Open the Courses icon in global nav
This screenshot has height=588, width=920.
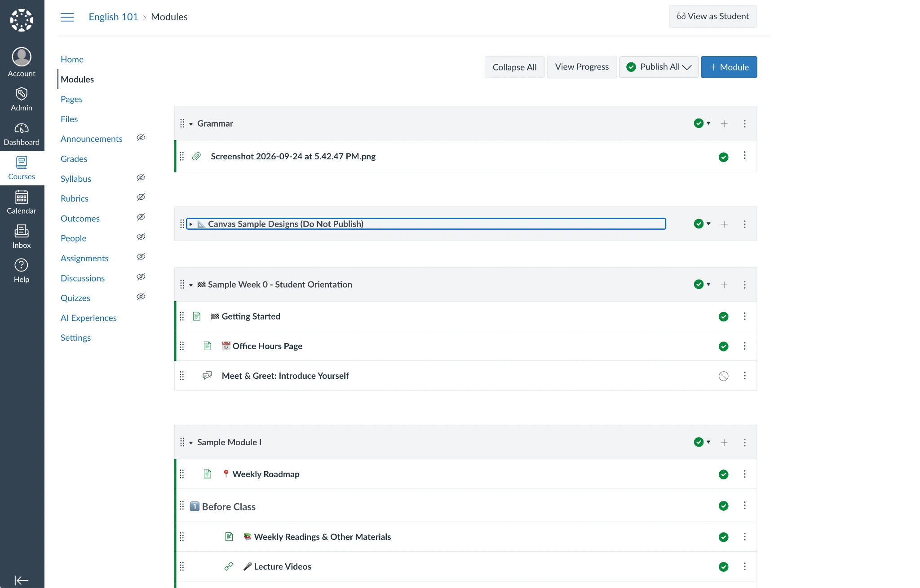pos(22,168)
